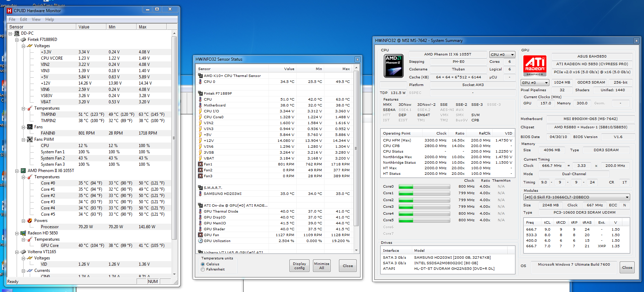Click the Radeon HD 5850 card icon
Viewport: 644px width, 292px height.
tap(23, 233)
